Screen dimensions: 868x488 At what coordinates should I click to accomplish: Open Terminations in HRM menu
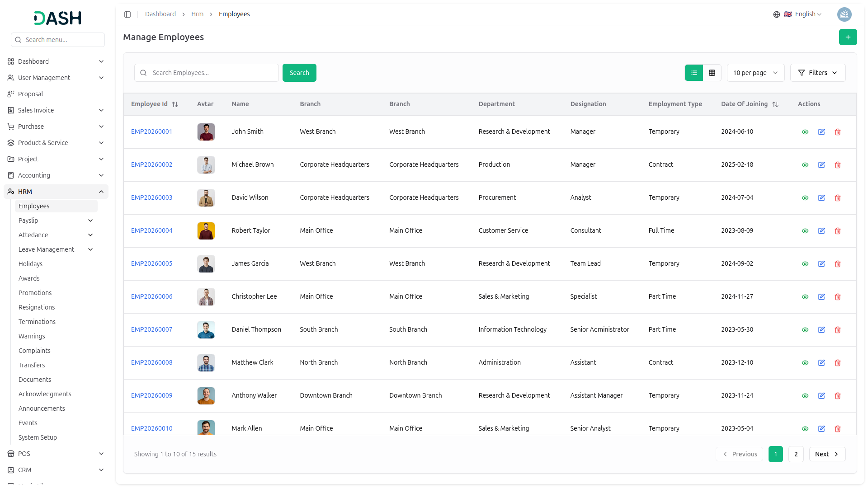(x=37, y=322)
